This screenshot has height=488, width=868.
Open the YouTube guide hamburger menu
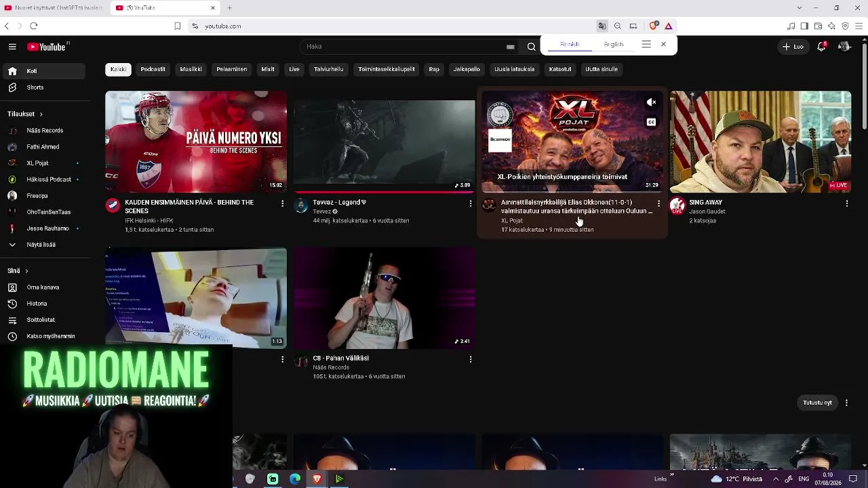pos(12,47)
